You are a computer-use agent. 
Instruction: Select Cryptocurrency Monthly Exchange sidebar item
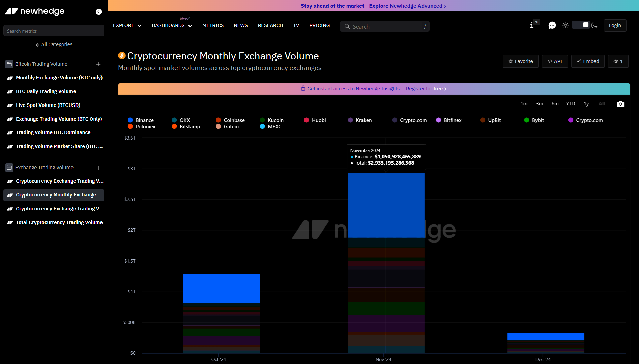click(54, 195)
